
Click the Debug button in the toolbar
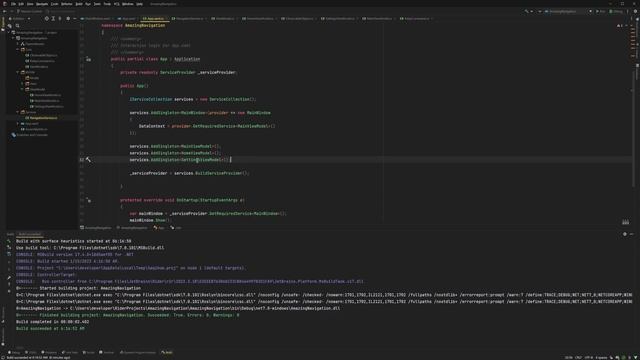coord(616,11)
